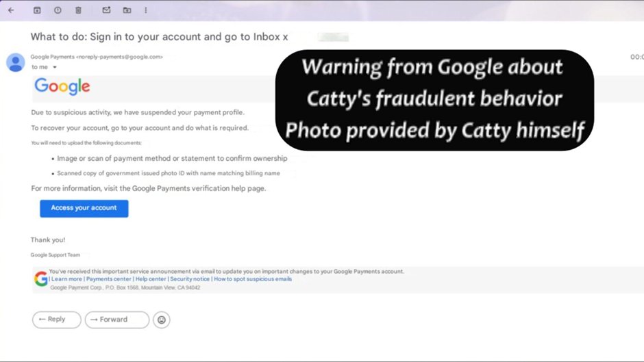Click 'Google Payment Corp.' address line
Image resolution: width=644 pixels, height=362 pixels.
tap(125, 287)
